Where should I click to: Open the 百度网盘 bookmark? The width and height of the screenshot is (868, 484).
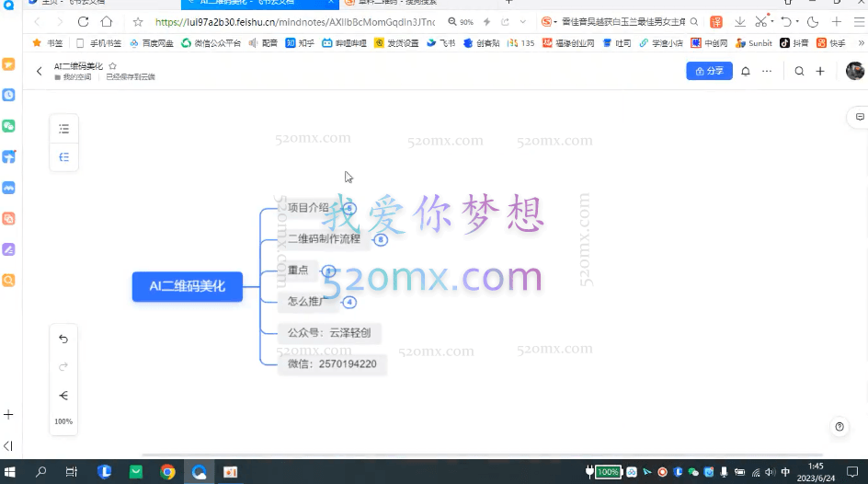click(151, 42)
